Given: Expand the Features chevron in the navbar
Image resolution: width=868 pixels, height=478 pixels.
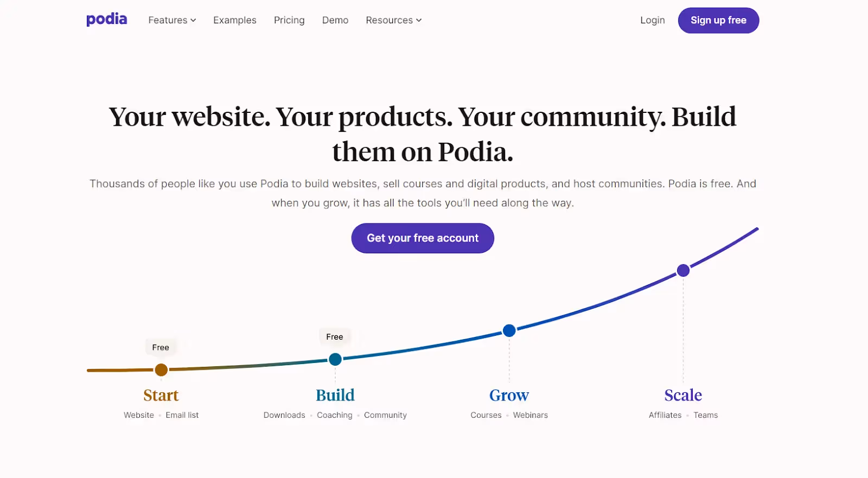Looking at the screenshot, I should coord(194,20).
